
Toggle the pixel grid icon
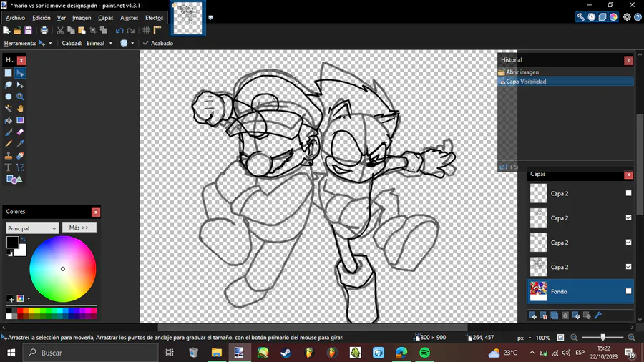(146, 30)
